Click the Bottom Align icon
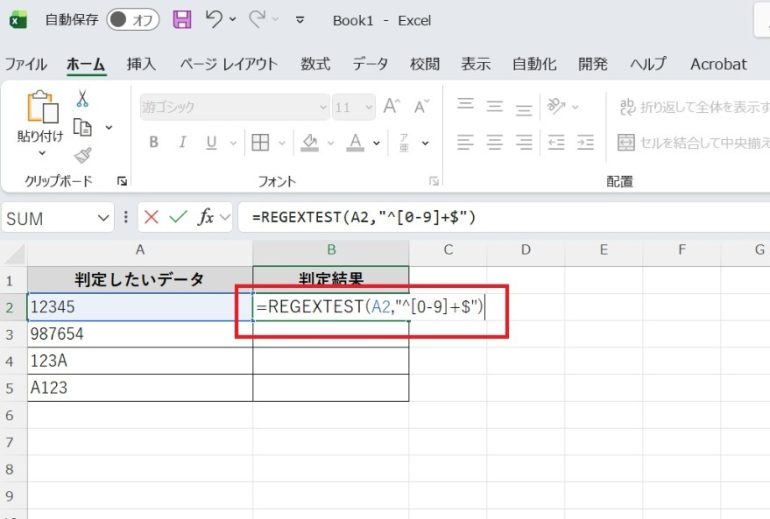 pos(524,109)
